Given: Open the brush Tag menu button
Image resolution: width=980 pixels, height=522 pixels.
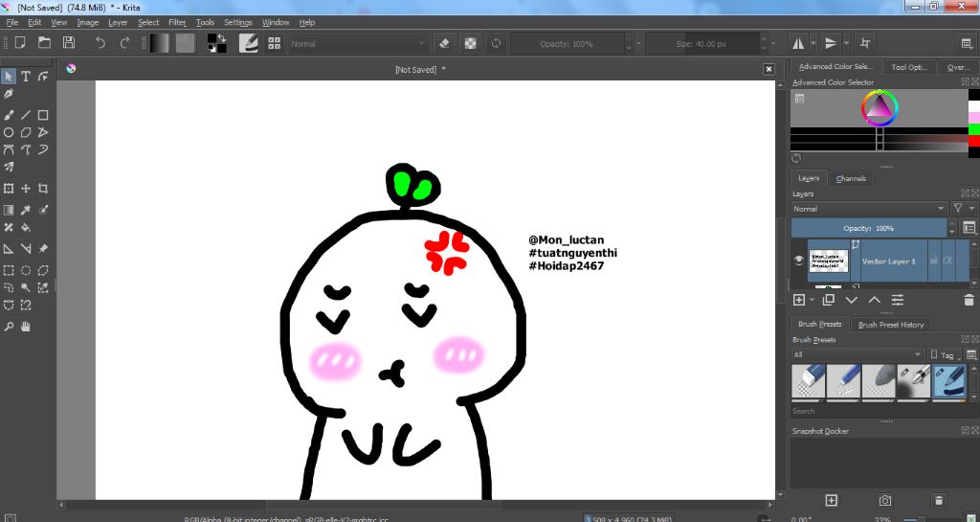Looking at the screenshot, I should [945, 355].
